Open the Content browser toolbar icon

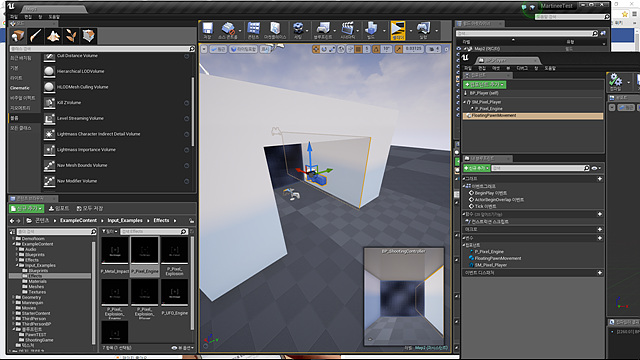pyautogui.click(x=253, y=29)
